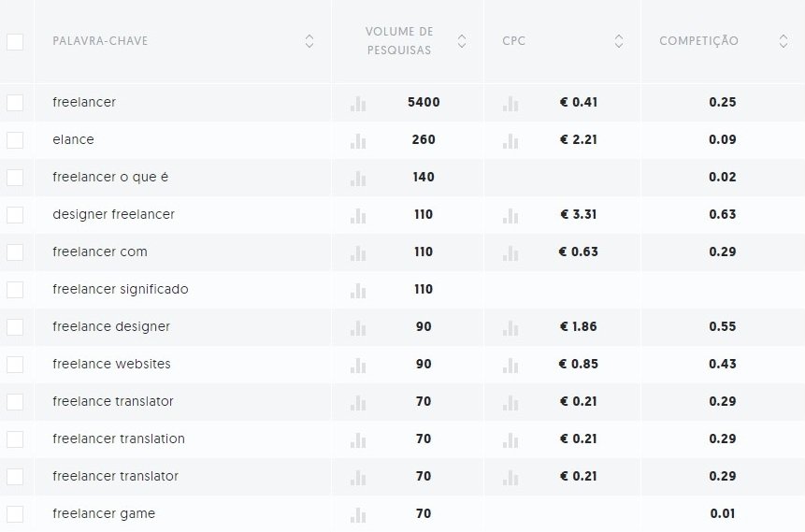Open volume chart for freelancer game

[358, 514]
